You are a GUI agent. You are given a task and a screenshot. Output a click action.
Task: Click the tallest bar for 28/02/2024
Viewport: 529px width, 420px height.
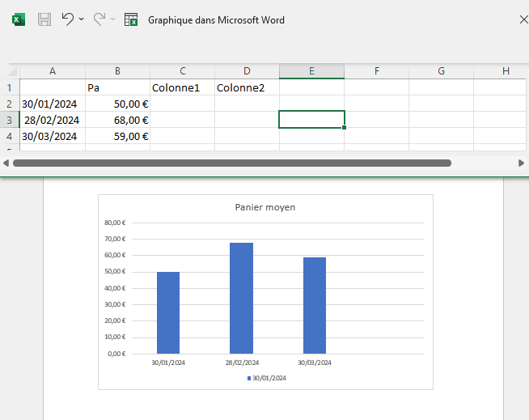point(241,298)
